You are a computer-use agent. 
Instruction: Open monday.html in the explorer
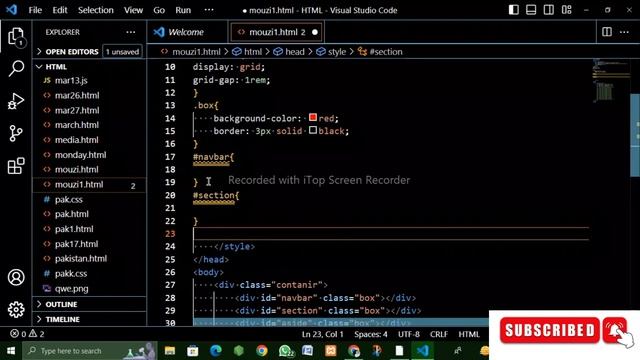pyautogui.click(x=80, y=155)
